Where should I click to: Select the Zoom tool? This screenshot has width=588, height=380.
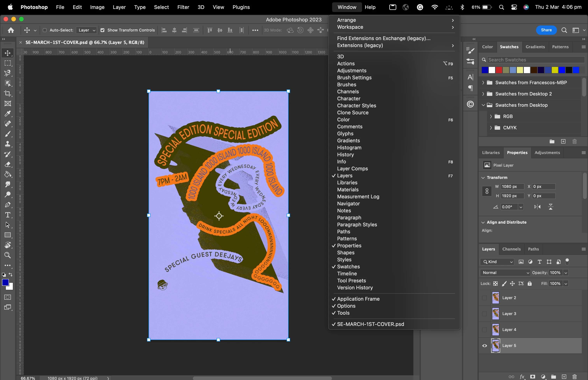pos(8,255)
